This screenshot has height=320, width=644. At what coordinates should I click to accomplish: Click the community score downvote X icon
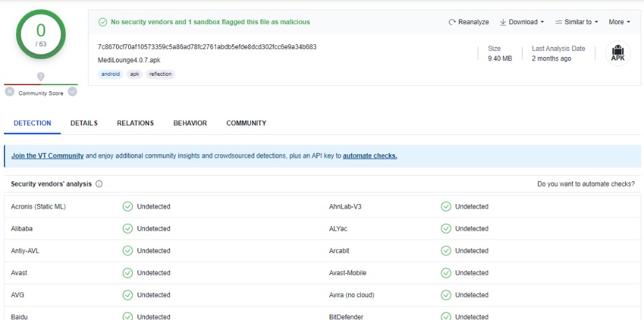(10, 92)
